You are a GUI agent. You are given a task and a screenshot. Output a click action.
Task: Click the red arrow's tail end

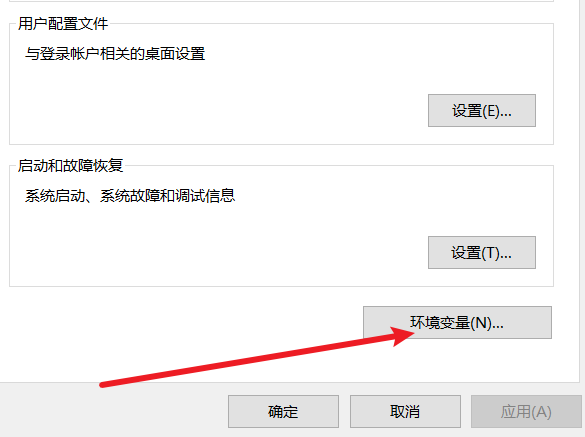(103, 384)
